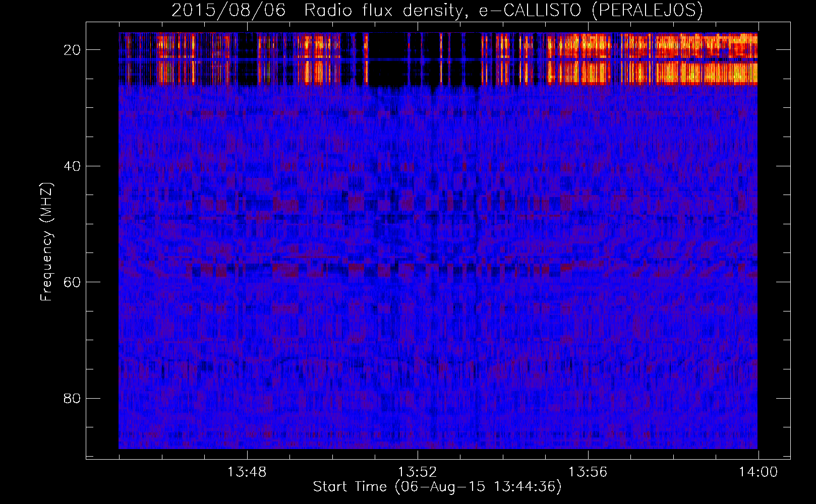Image resolution: width=816 pixels, height=504 pixels.
Task: Click the '80' frequency tick label
Action: pos(73,399)
